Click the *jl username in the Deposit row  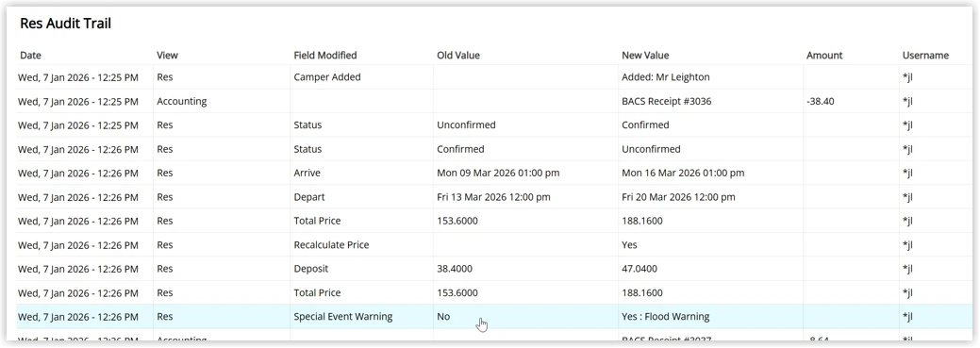point(907,269)
